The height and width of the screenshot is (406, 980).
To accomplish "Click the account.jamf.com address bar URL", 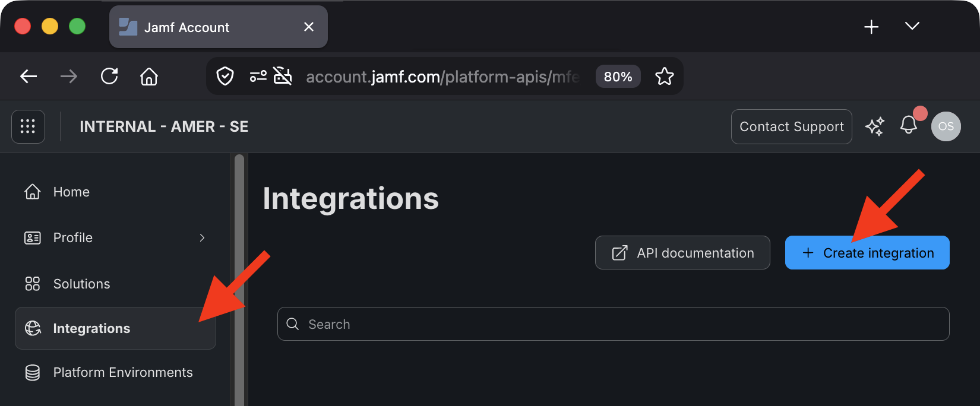I will (442, 77).
